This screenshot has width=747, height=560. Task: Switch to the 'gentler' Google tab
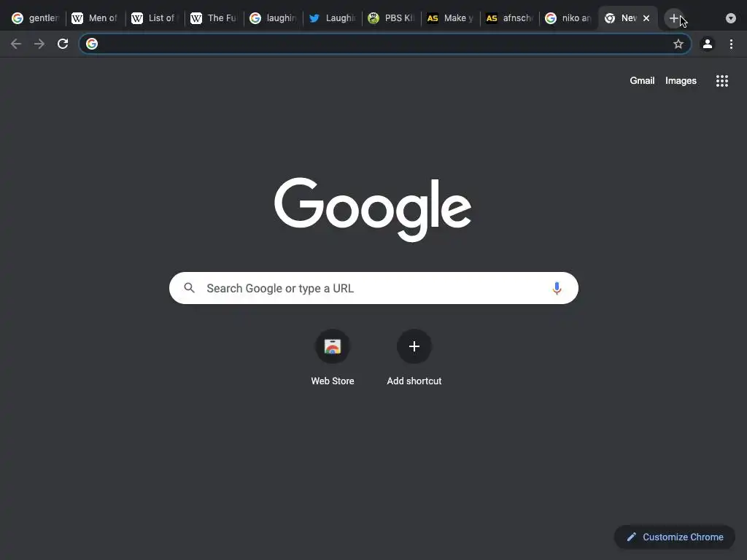pyautogui.click(x=35, y=18)
